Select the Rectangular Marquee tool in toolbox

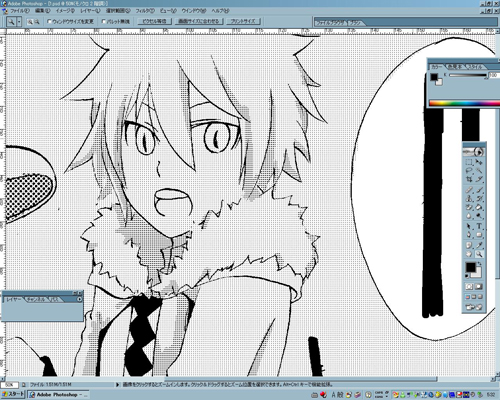point(469,162)
